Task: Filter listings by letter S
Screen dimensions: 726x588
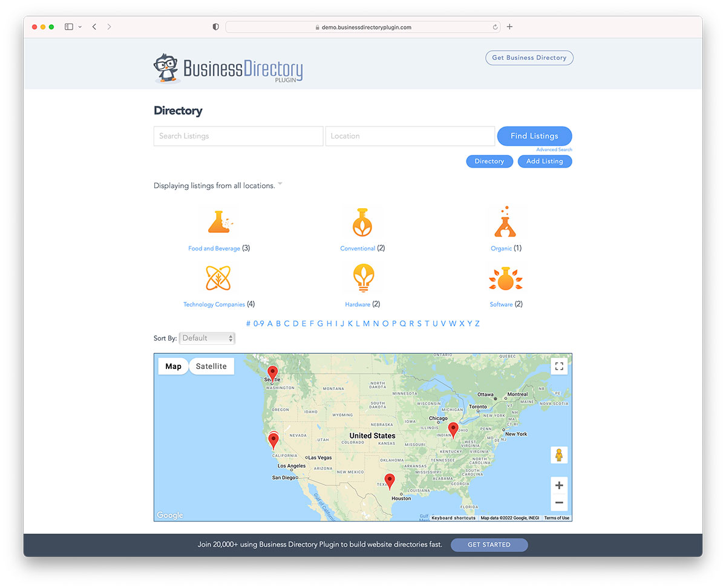Action: pyautogui.click(x=419, y=324)
